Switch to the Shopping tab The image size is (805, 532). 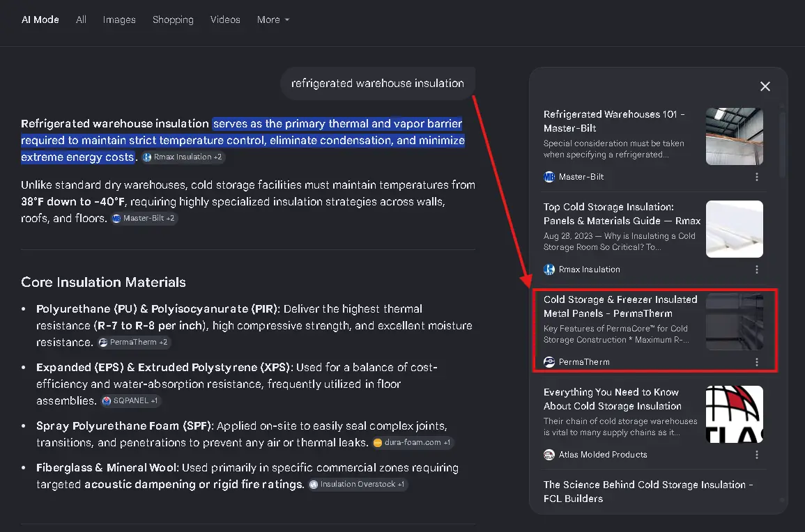(173, 19)
